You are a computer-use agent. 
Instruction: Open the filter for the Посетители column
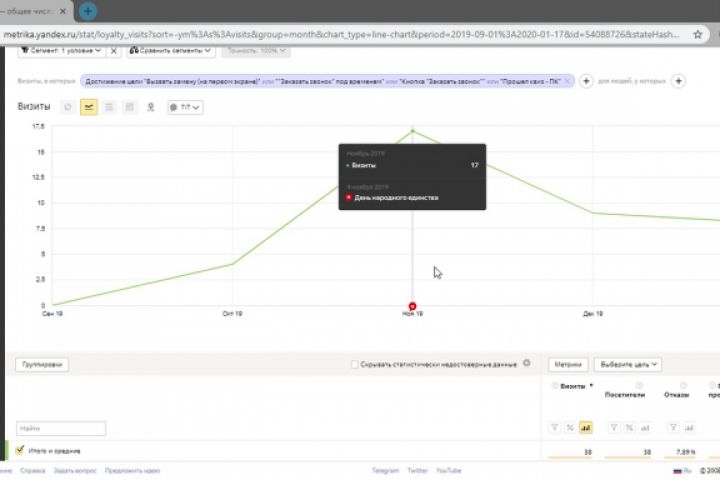tap(614, 428)
